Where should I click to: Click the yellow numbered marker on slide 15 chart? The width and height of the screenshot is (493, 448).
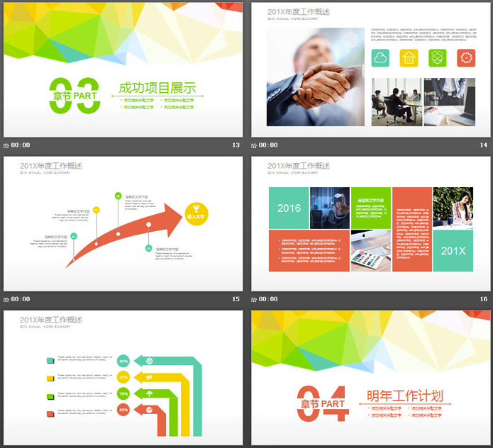click(x=96, y=210)
